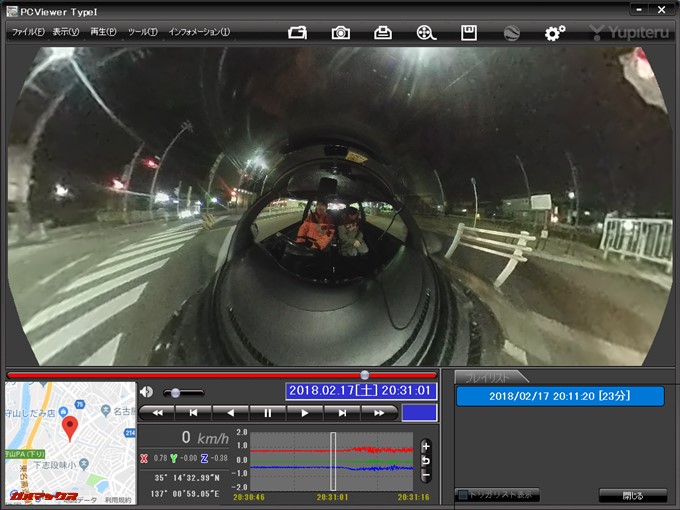Toggle the トリガリスト表示 checkbox
680x510 pixels.
tap(462, 495)
